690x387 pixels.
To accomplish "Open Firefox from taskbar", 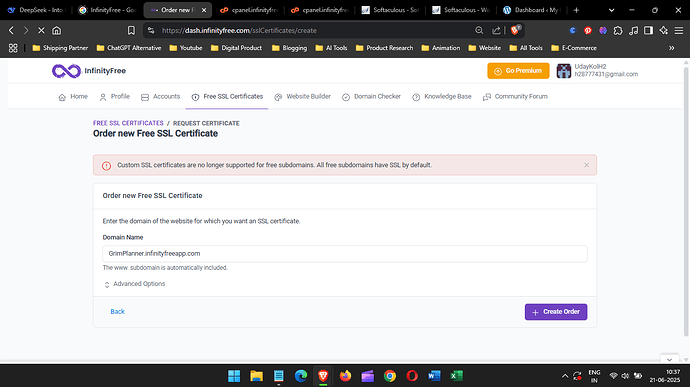I will [x=345, y=376].
